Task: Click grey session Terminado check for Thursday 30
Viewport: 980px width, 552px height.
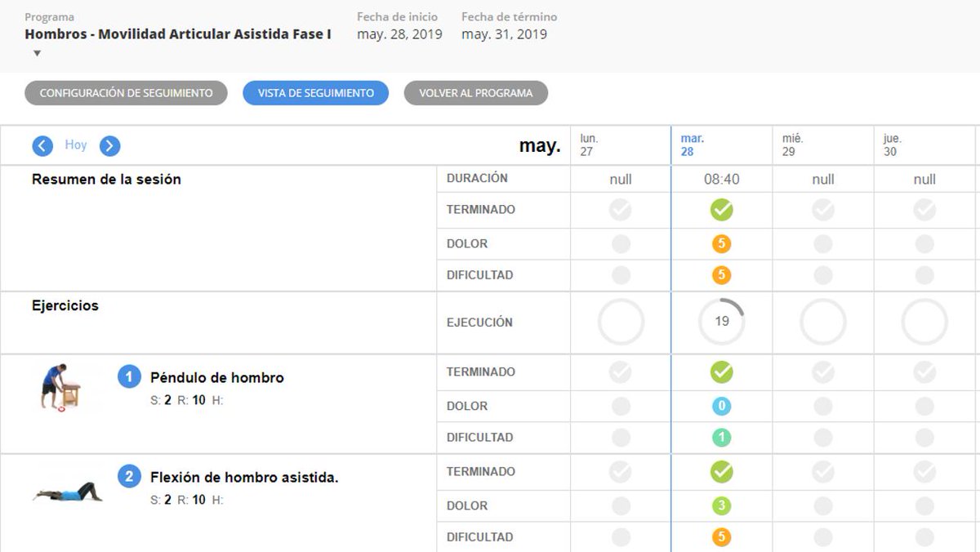Action: point(924,210)
